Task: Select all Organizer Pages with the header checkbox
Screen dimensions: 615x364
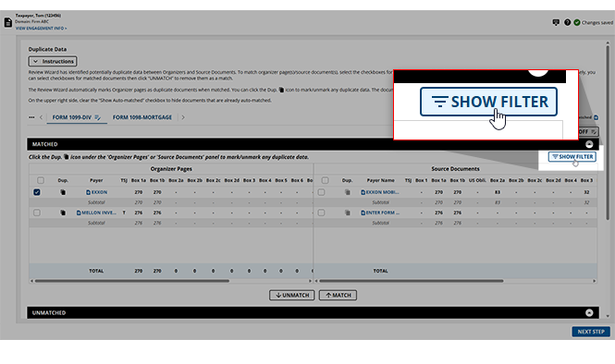Action: [x=41, y=180]
